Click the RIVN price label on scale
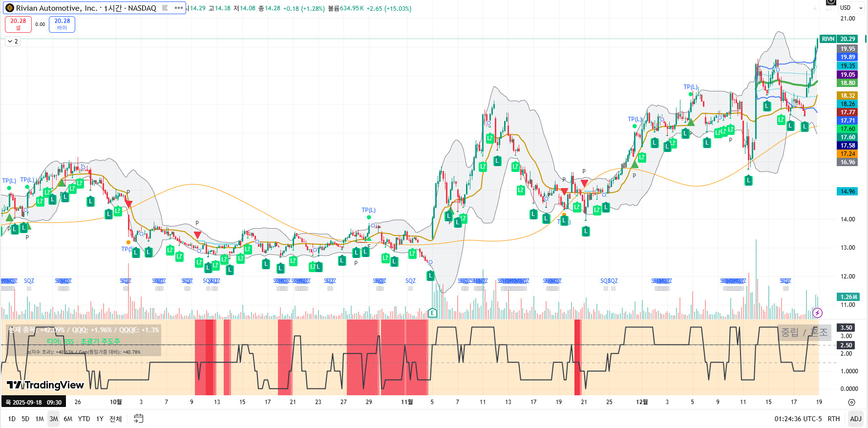 tap(828, 39)
